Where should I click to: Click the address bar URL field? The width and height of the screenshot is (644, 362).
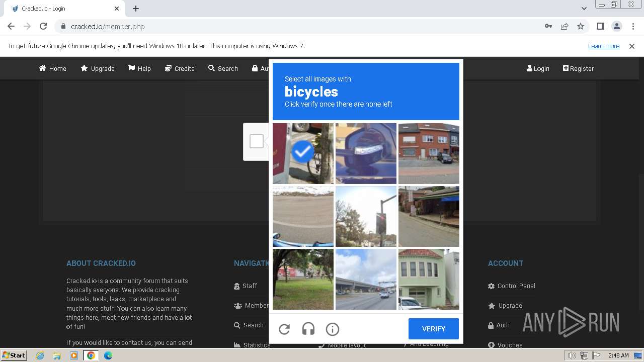click(302, 26)
